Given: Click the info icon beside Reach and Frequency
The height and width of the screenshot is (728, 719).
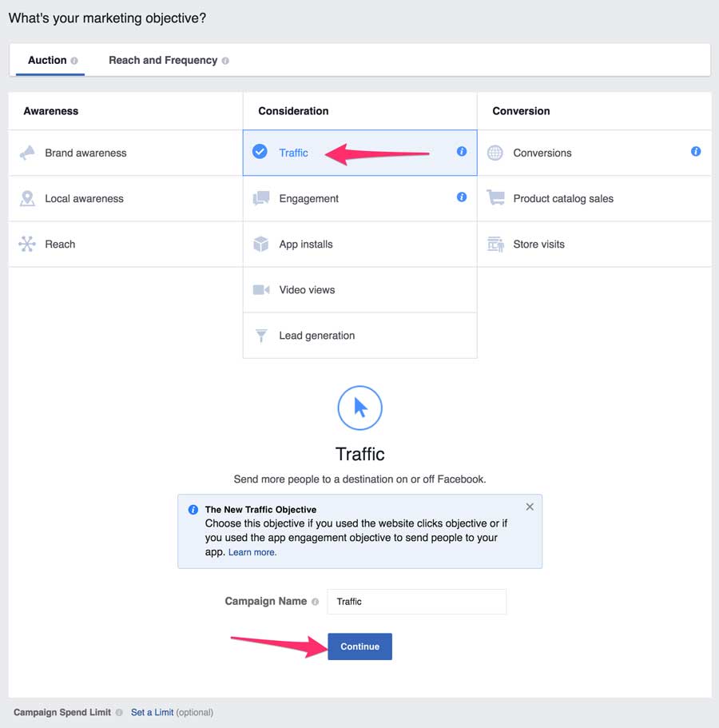Looking at the screenshot, I should [x=225, y=61].
